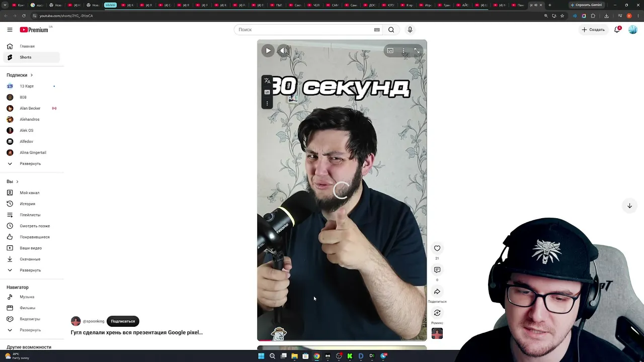Open the YouTube guide hamburger menu
Image resolution: width=644 pixels, height=362 pixels.
click(10, 30)
